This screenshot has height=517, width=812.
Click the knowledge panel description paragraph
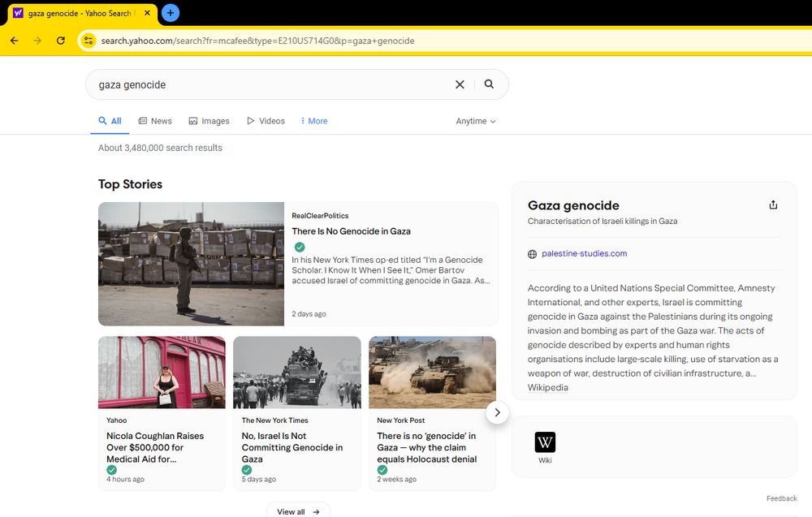click(653, 330)
